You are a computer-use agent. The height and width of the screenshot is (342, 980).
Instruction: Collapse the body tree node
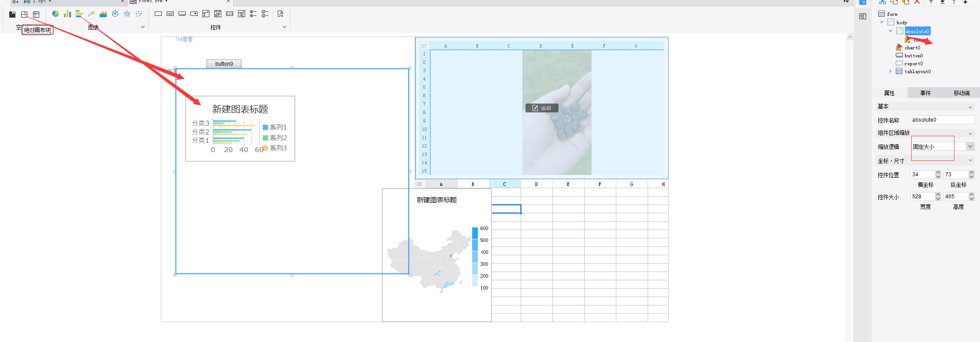pyautogui.click(x=882, y=22)
